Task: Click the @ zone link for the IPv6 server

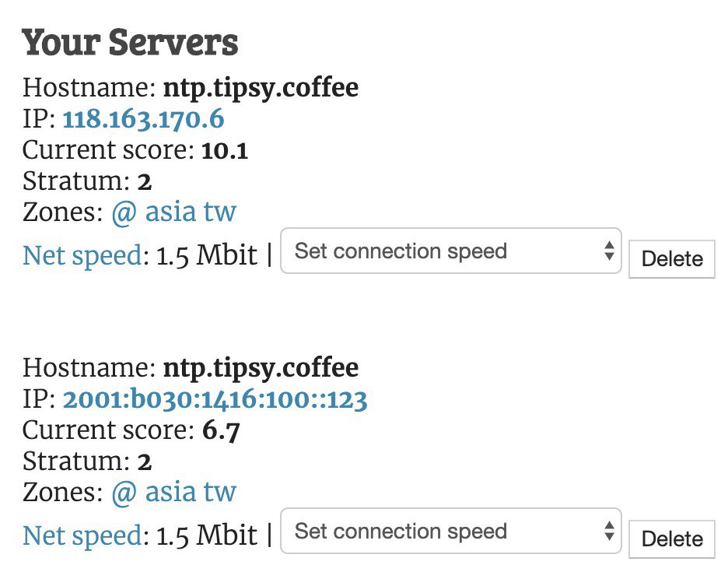Action: click(124, 492)
